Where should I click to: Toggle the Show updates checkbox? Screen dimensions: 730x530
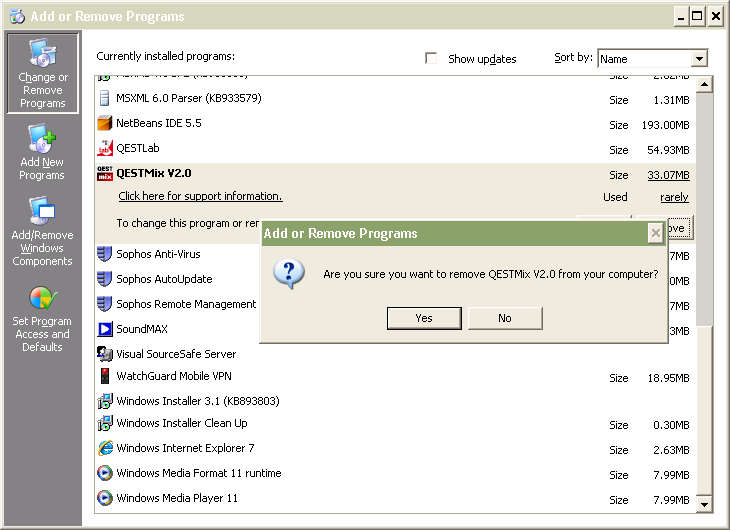point(432,59)
